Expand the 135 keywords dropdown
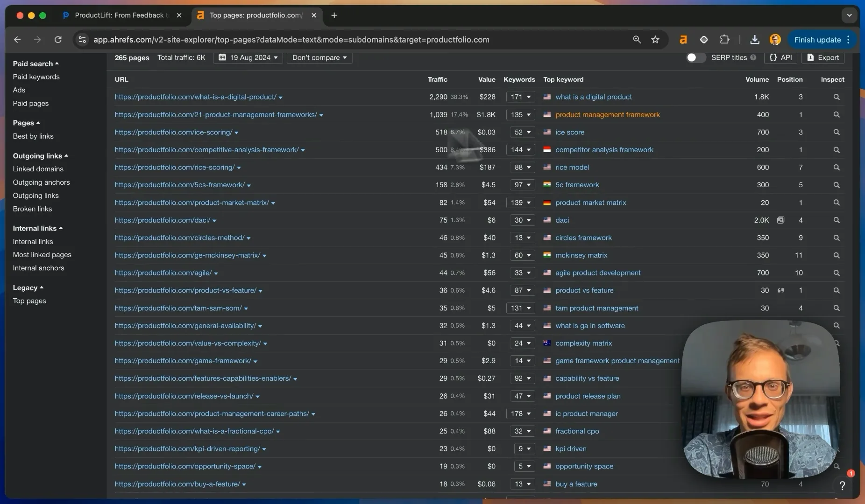The height and width of the screenshot is (504, 865). [x=520, y=114]
